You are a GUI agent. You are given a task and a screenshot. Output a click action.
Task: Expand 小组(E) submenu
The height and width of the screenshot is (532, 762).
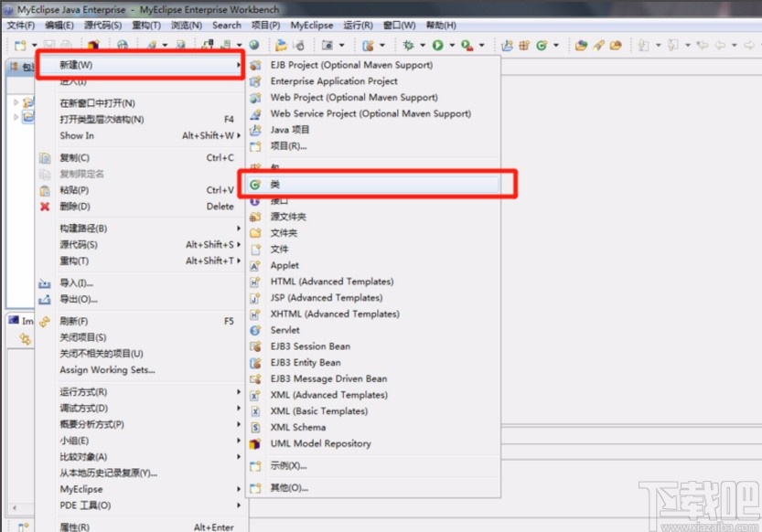[x=140, y=441]
